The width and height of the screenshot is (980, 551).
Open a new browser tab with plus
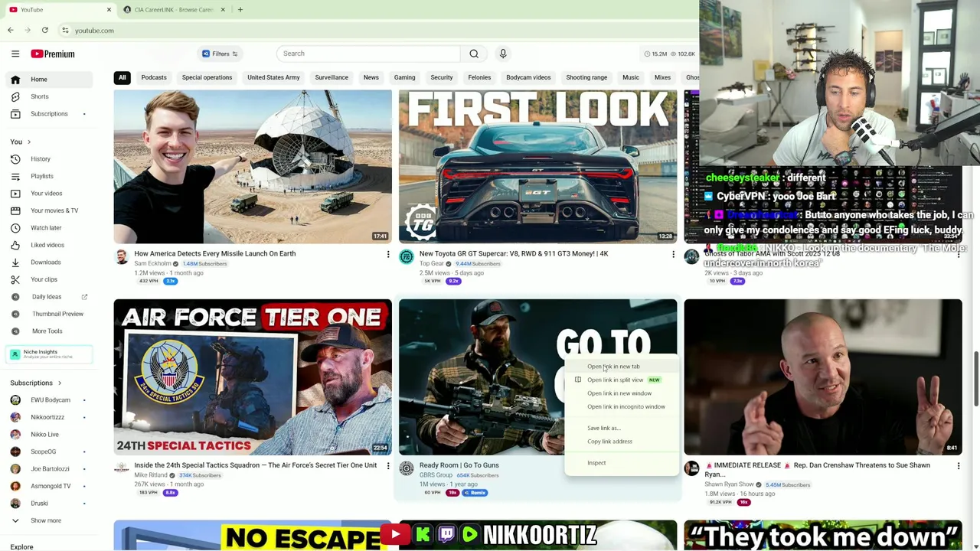pyautogui.click(x=240, y=10)
